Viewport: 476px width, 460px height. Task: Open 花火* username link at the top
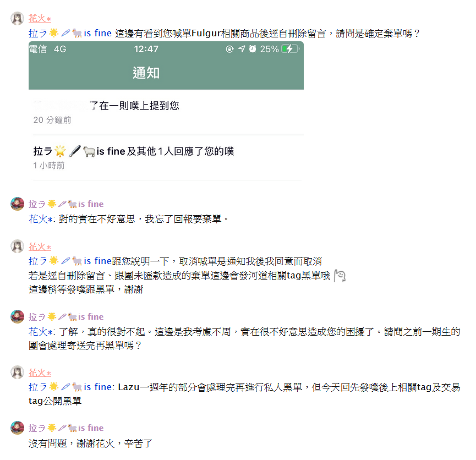(x=40, y=19)
